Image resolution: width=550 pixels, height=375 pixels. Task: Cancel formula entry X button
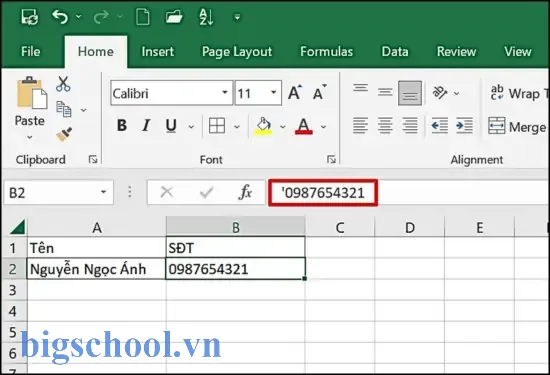point(166,192)
